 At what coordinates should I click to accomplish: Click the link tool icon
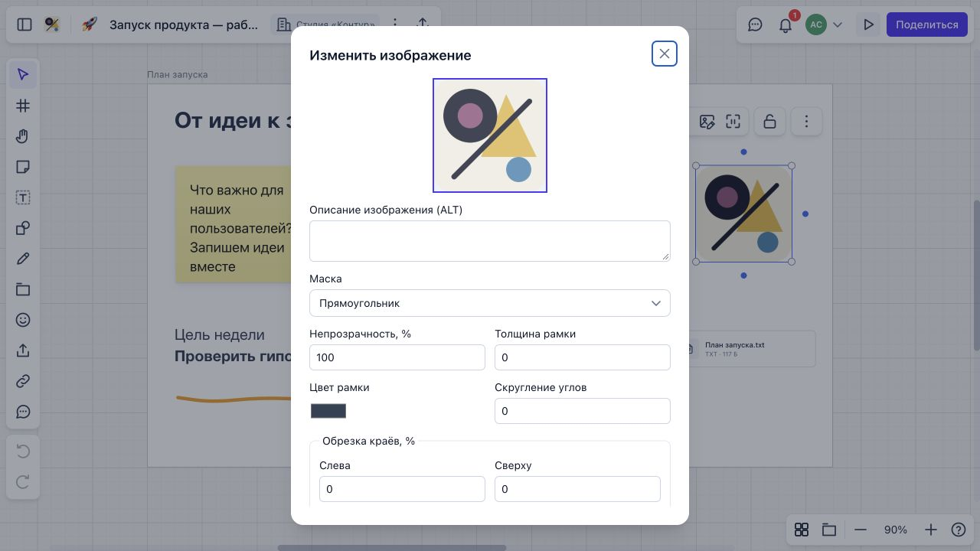click(23, 381)
